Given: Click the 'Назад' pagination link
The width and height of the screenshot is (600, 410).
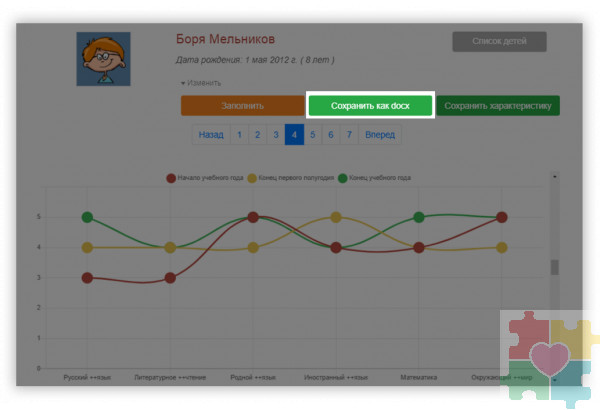Looking at the screenshot, I should click(x=210, y=134).
